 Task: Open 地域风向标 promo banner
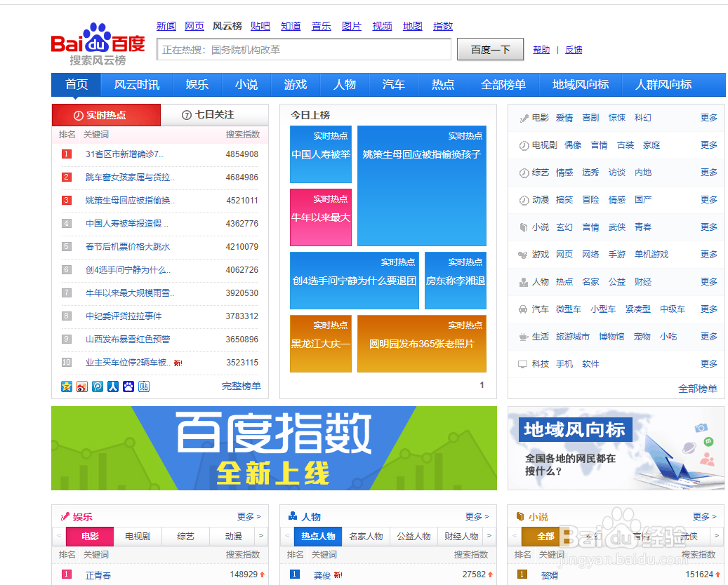tap(616, 448)
